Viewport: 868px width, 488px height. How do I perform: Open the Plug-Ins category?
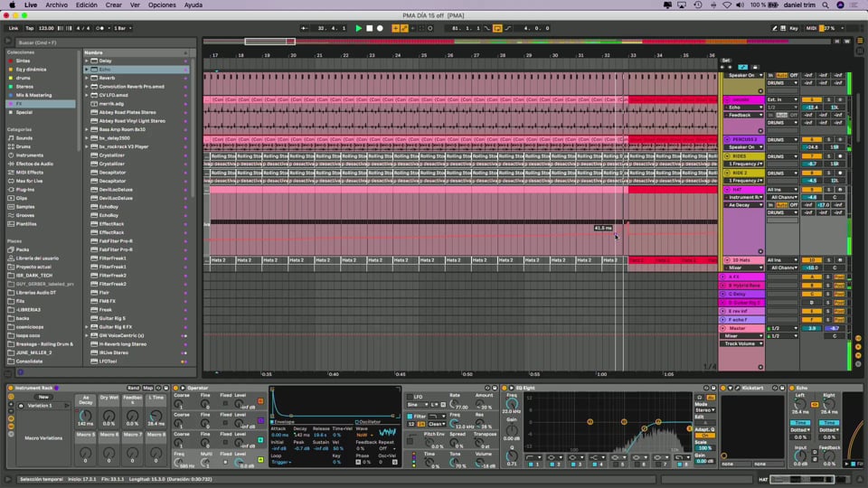25,190
